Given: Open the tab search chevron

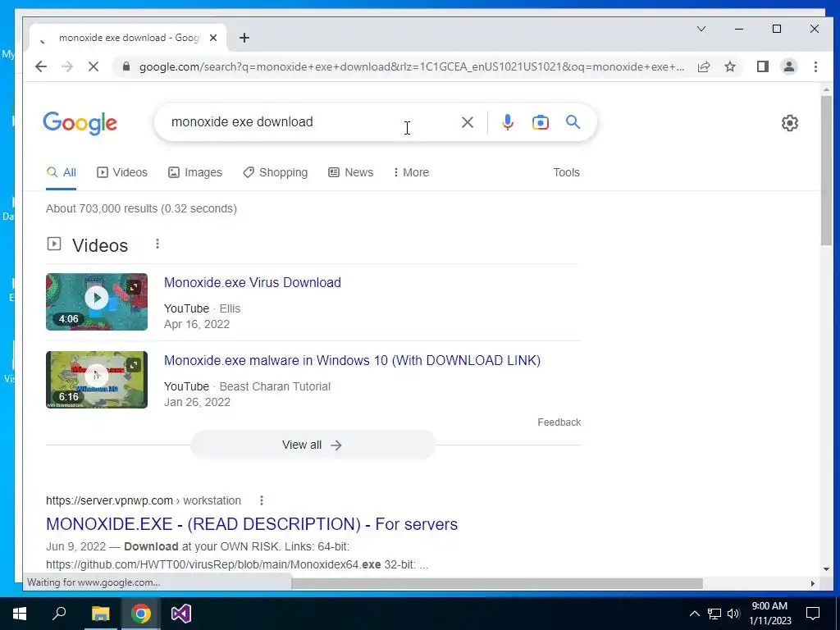Looking at the screenshot, I should [x=701, y=29].
